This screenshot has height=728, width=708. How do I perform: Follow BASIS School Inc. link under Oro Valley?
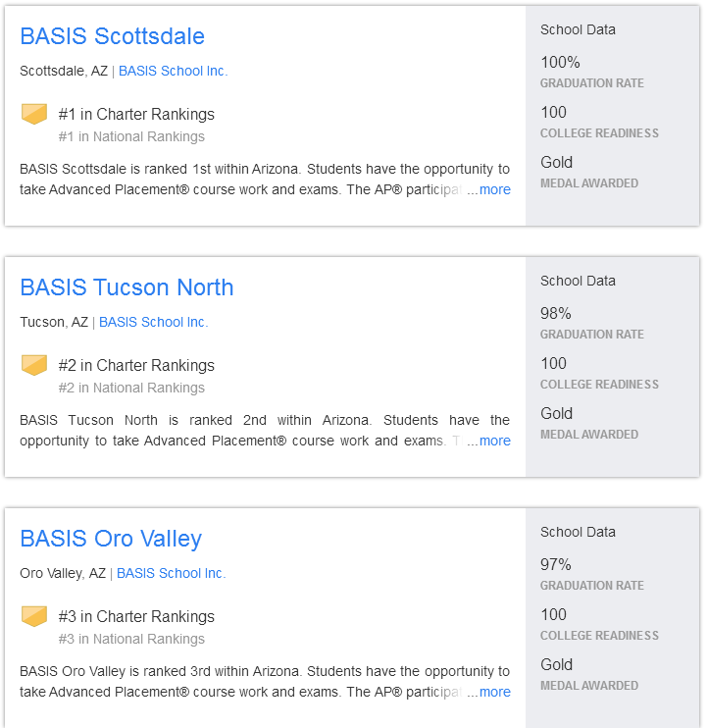pyautogui.click(x=172, y=573)
